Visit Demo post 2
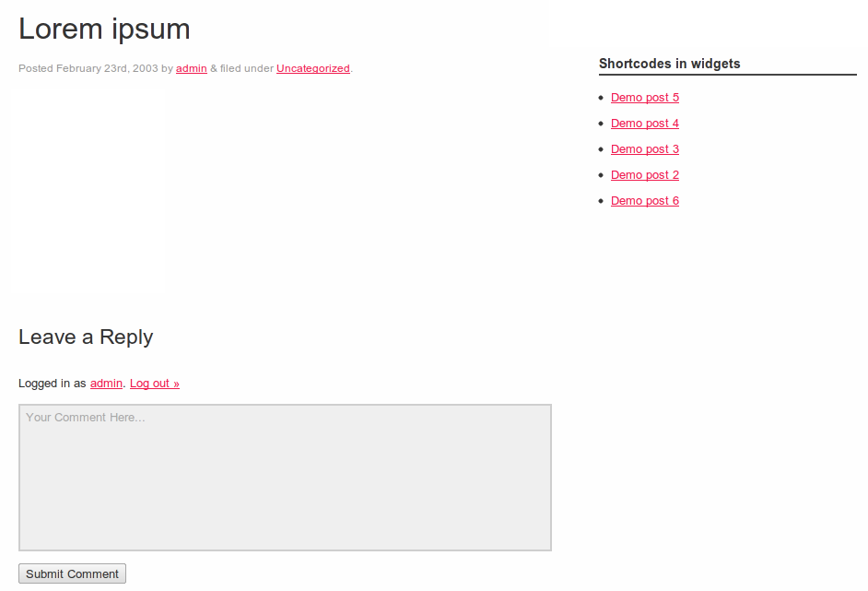 [645, 175]
